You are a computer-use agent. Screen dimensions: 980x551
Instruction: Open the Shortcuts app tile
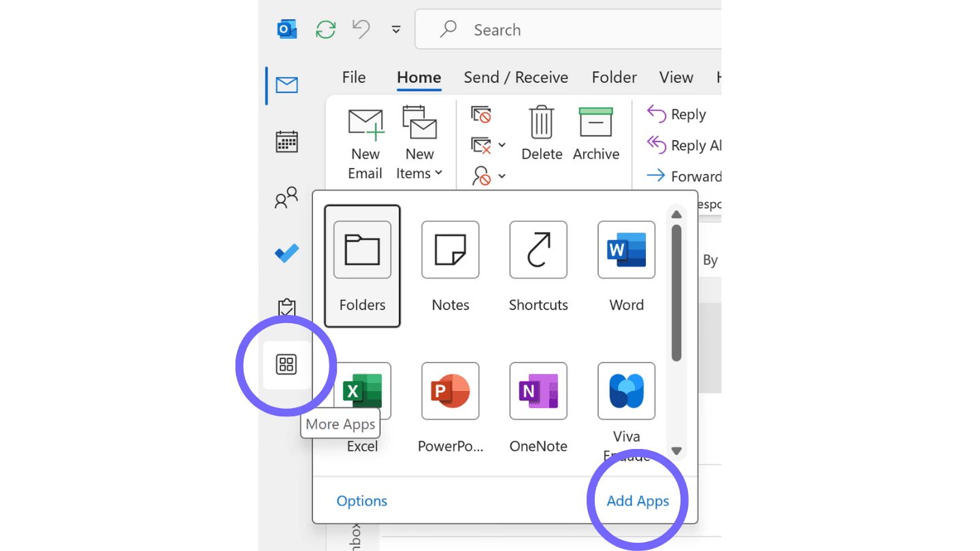coord(538,266)
